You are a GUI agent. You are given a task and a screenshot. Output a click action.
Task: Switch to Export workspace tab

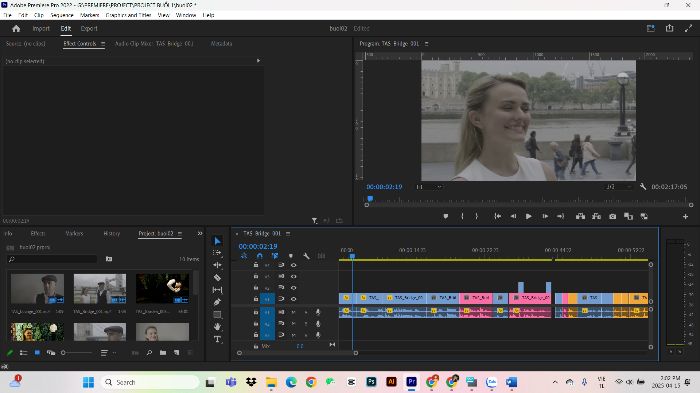click(89, 29)
